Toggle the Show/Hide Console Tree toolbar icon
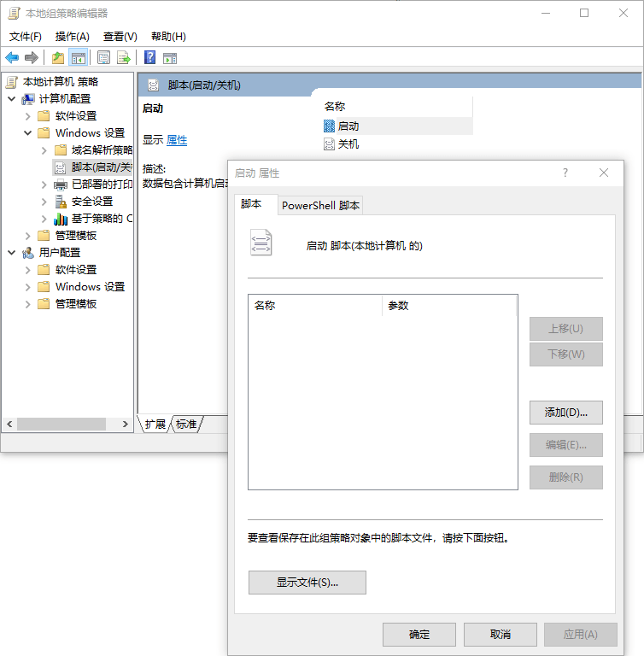This screenshot has width=644, height=656. tap(79, 57)
